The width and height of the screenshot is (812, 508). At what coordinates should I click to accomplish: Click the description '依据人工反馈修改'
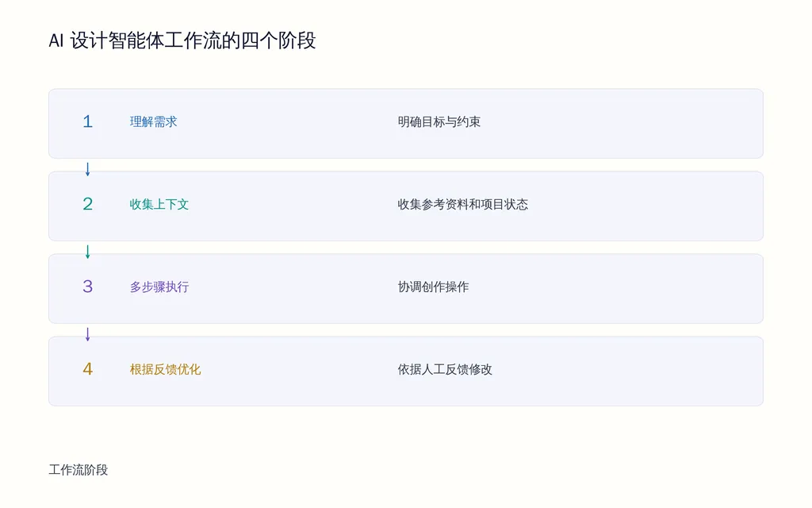(x=445, y=369)
